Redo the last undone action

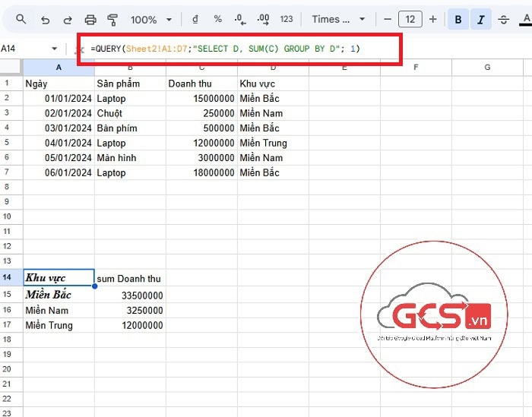[68, 19]
